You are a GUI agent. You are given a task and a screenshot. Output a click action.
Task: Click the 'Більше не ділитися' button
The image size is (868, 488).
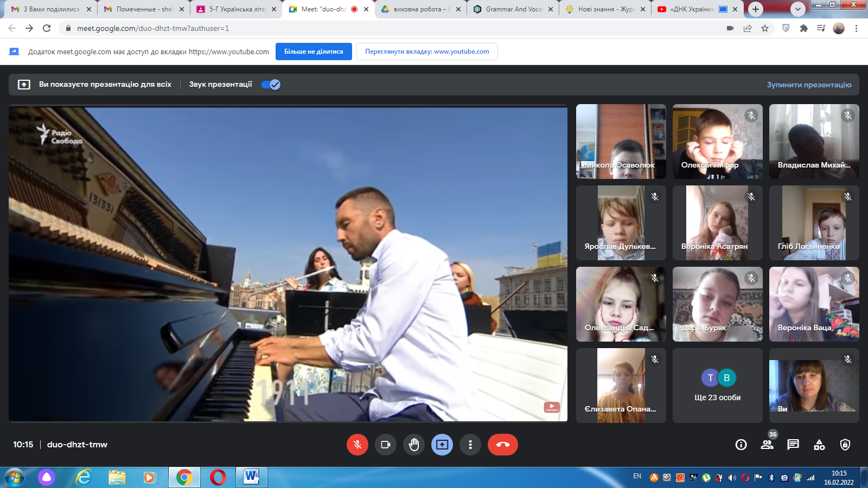314,52
